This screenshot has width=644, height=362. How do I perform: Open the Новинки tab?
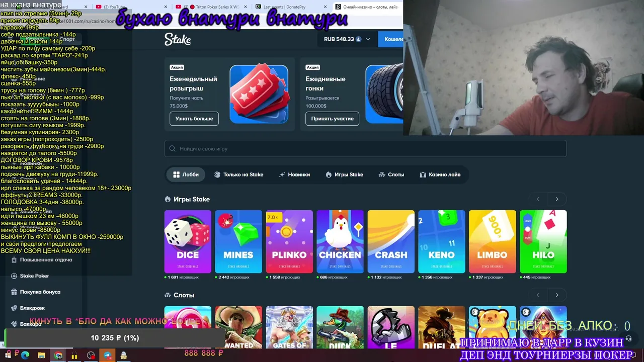[294, 175]
